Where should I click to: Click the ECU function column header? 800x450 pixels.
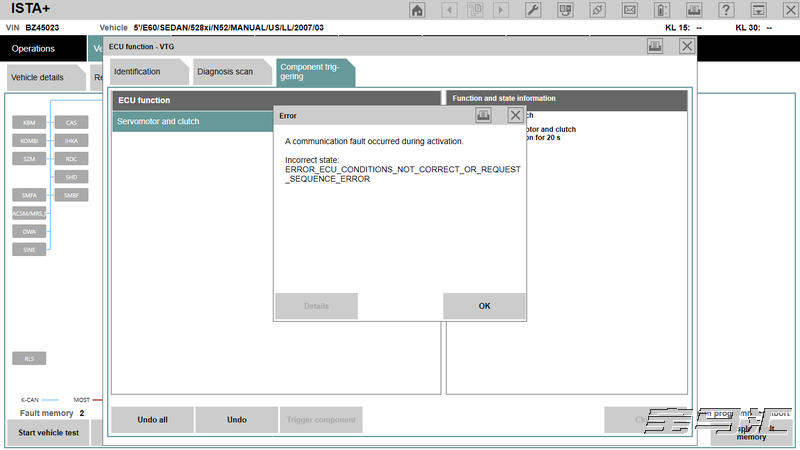277,101
